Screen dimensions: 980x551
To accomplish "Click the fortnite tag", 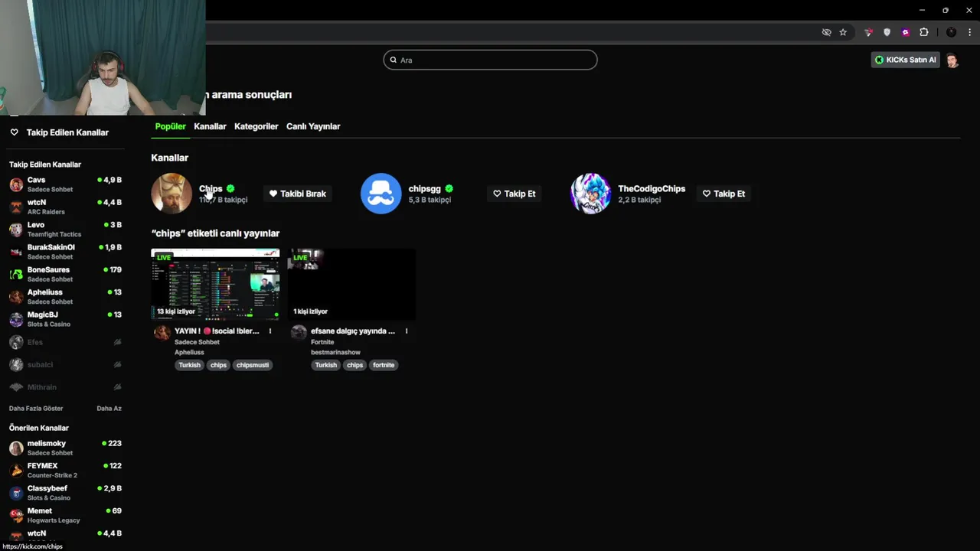I will tap(384, 365).
